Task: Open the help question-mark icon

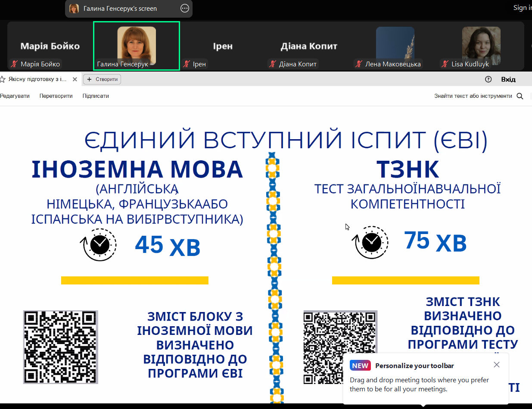Action: click(x=488, y=79)
